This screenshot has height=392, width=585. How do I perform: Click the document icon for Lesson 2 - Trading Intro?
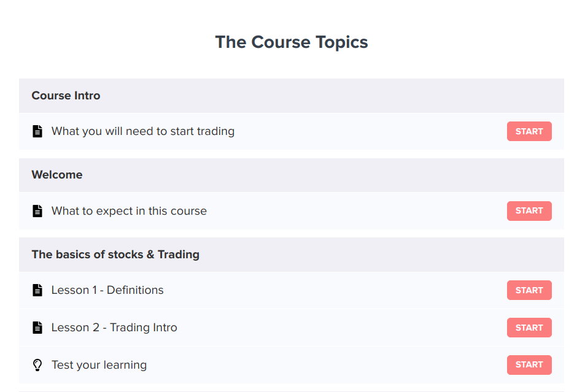coord(37,328)
